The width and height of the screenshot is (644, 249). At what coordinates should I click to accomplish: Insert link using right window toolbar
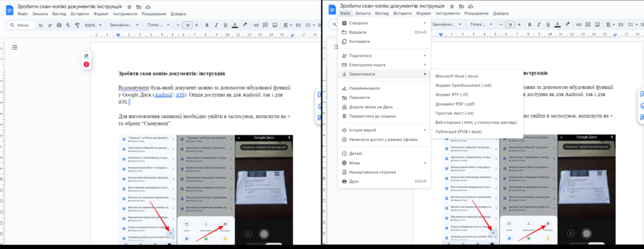[x=579, y=25]
